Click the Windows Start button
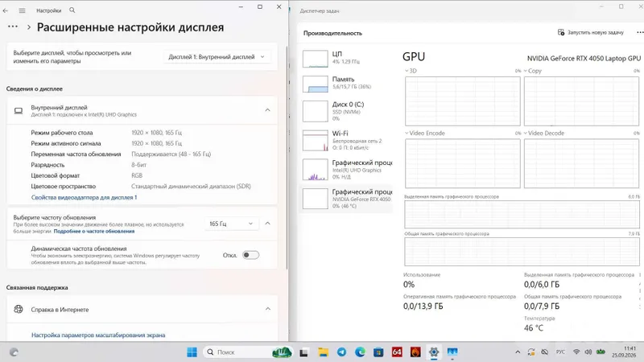This screenshot has height=362, width=644. (192, 352)
